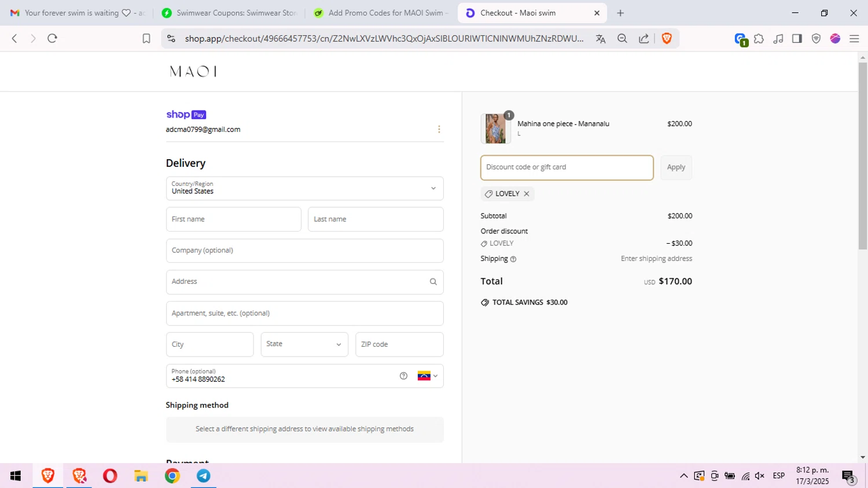Image resolution: width=868 pixels, height=488 pixels.
Task: Open Telegram from the taskbar
Action: (x=204, y=476)
